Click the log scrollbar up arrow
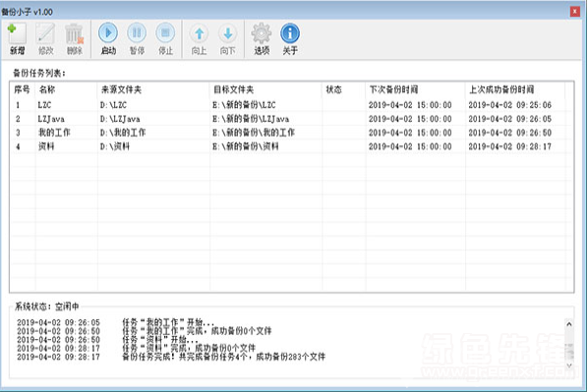 569,324
